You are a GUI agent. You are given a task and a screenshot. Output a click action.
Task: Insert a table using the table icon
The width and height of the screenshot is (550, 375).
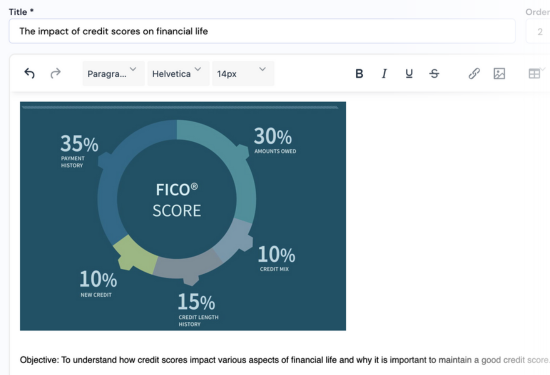click(534, 74)
